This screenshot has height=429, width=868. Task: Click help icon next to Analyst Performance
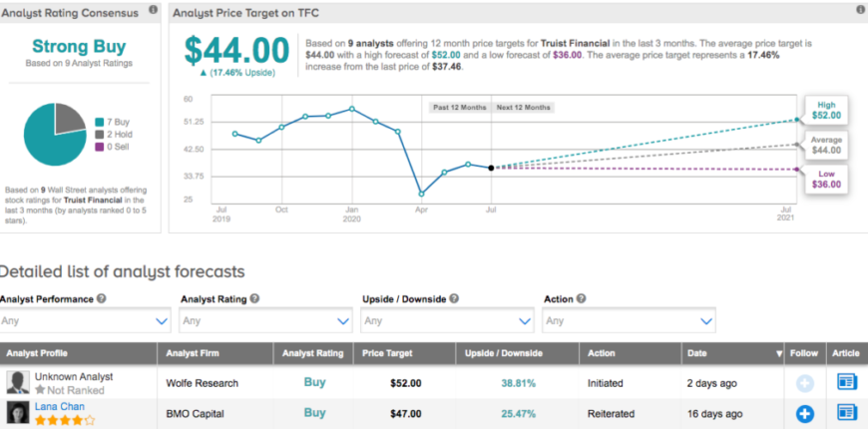point(102,298)
